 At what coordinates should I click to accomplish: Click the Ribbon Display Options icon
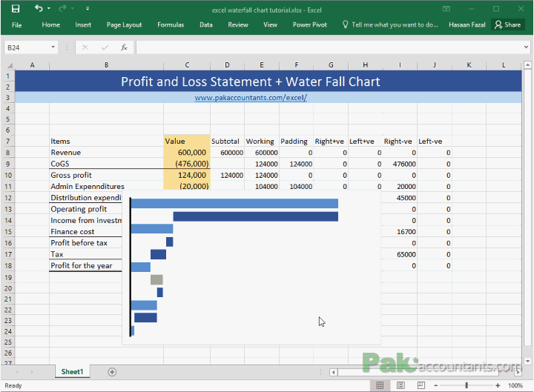446,9
